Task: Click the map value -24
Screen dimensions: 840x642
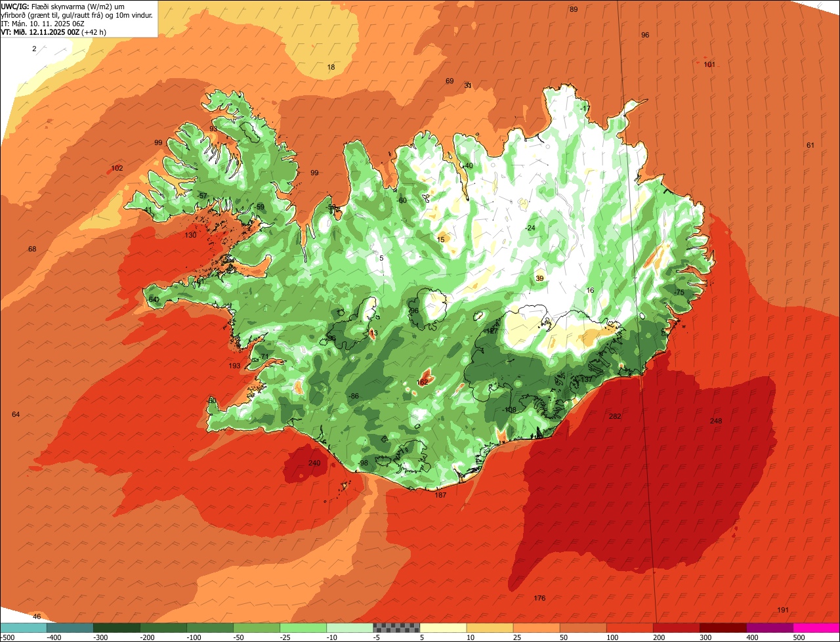Action: click(x=530, y=228)
